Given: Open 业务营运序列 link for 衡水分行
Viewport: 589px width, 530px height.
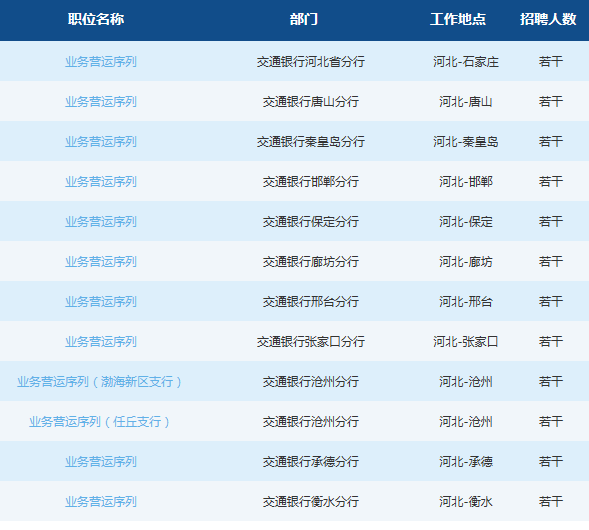Looking at the screenshot, I should [101, 502].
